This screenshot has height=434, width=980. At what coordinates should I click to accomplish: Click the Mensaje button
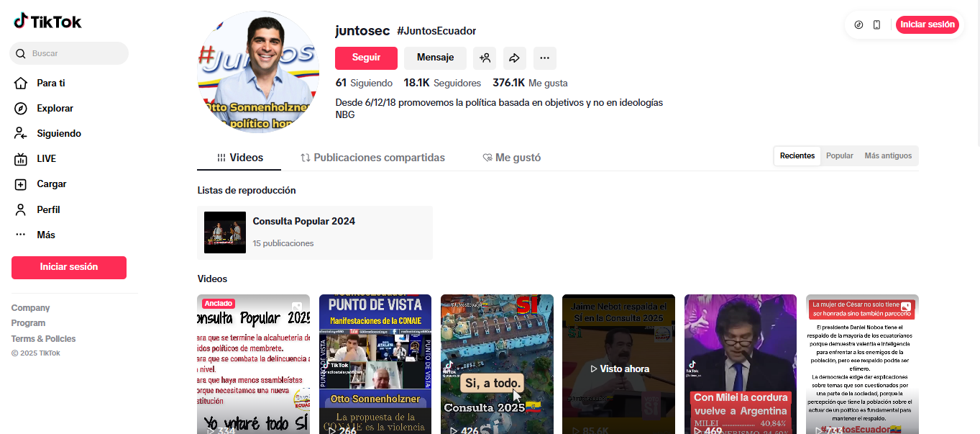point(435,58)
